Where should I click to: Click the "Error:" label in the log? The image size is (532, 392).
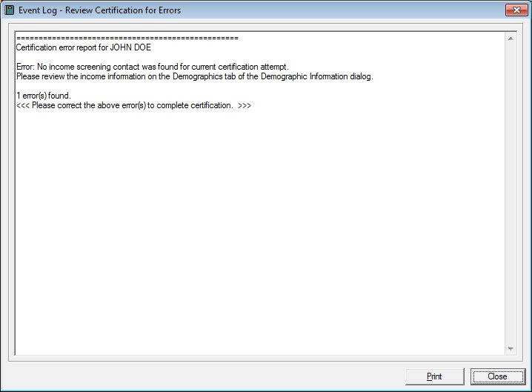tap(25, 67)
